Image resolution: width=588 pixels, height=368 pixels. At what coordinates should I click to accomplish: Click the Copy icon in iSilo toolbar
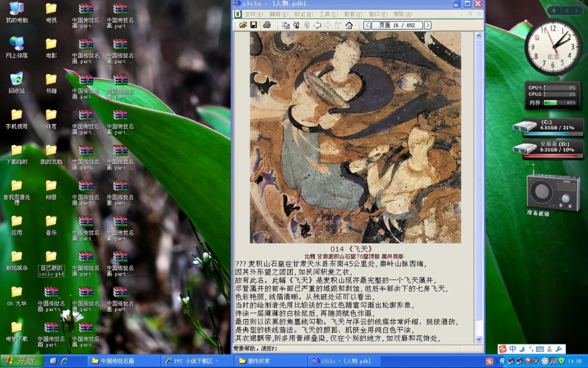(x=286, y=25)
